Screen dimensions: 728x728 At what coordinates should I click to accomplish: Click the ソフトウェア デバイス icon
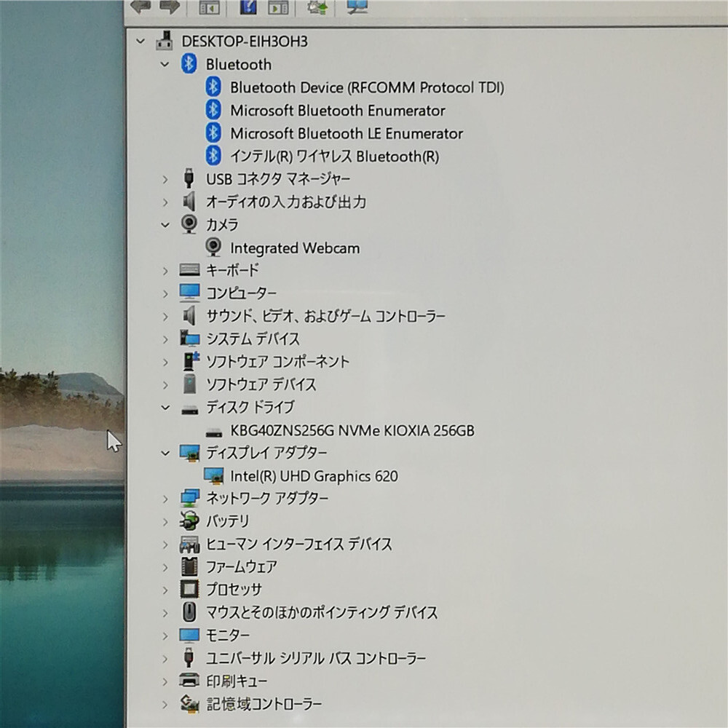coord(189,384)
